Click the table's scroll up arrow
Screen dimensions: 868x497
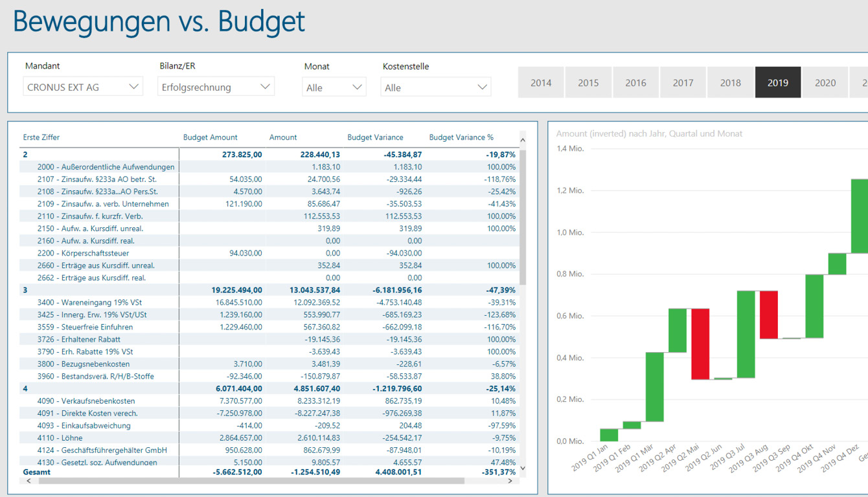[x=523, y=140]
